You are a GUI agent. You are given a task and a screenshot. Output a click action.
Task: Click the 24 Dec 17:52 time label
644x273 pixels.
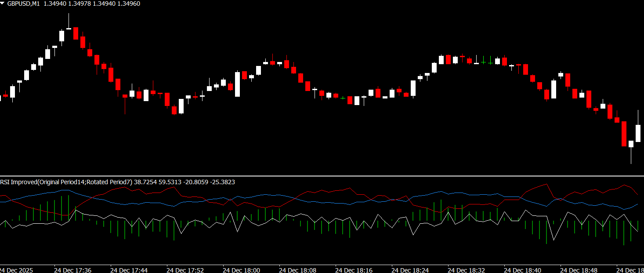(185, 270)
